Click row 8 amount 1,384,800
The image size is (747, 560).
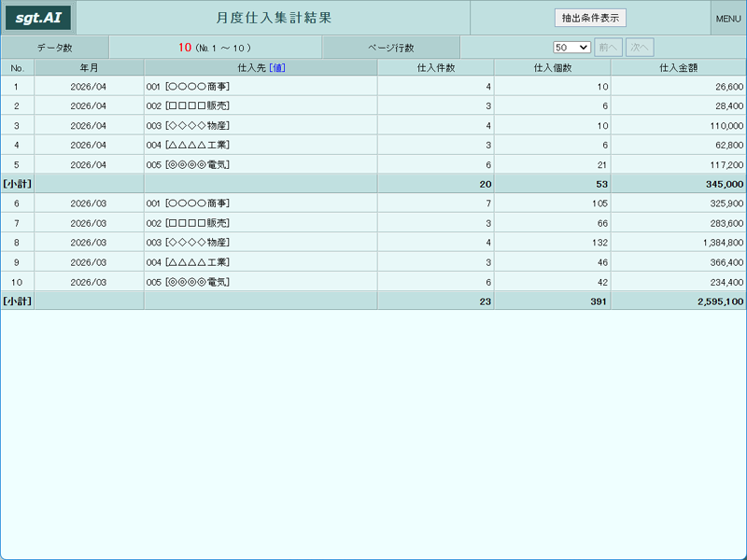[723, 243]
